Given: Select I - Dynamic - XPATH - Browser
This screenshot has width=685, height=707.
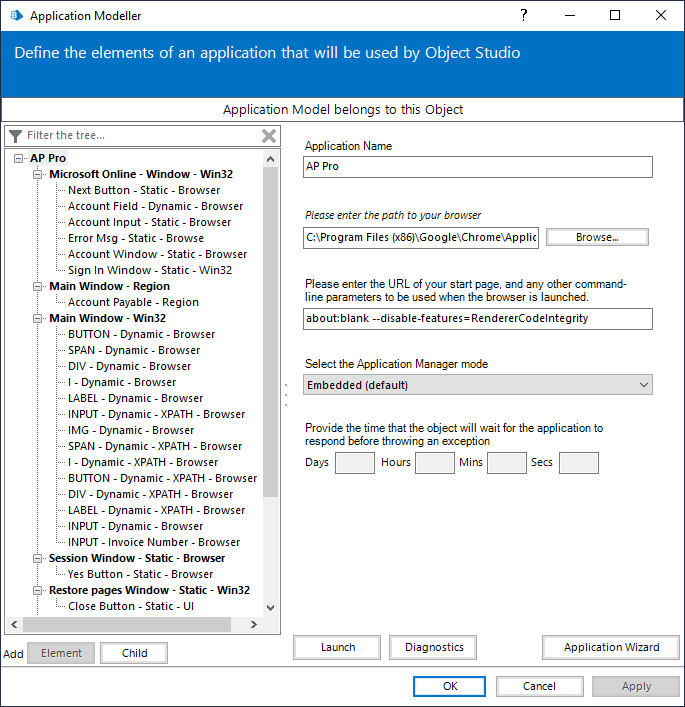Looking at the screenshot, I should pos(143,463).
